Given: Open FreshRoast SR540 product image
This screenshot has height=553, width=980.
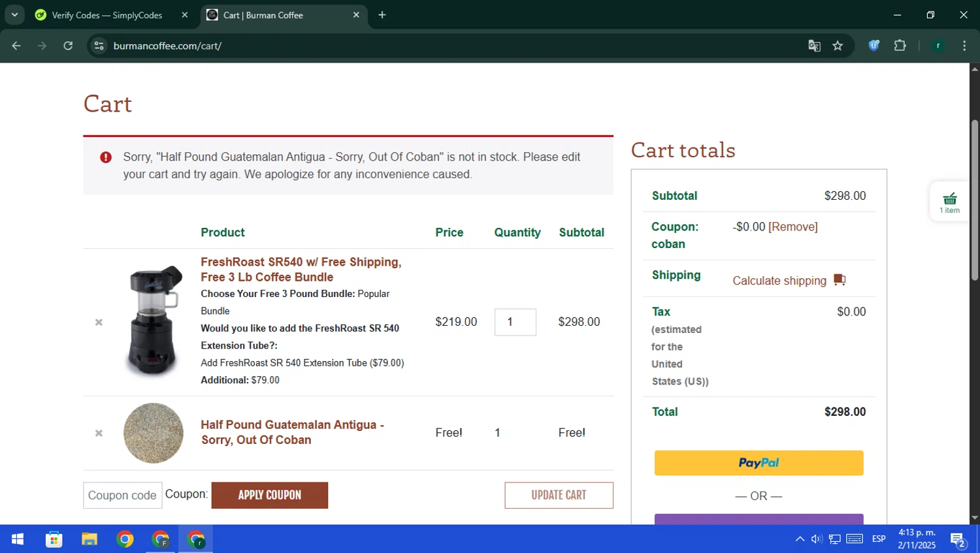Looking at the screenshot, I should pyautogui.click(x=154, y=321).
